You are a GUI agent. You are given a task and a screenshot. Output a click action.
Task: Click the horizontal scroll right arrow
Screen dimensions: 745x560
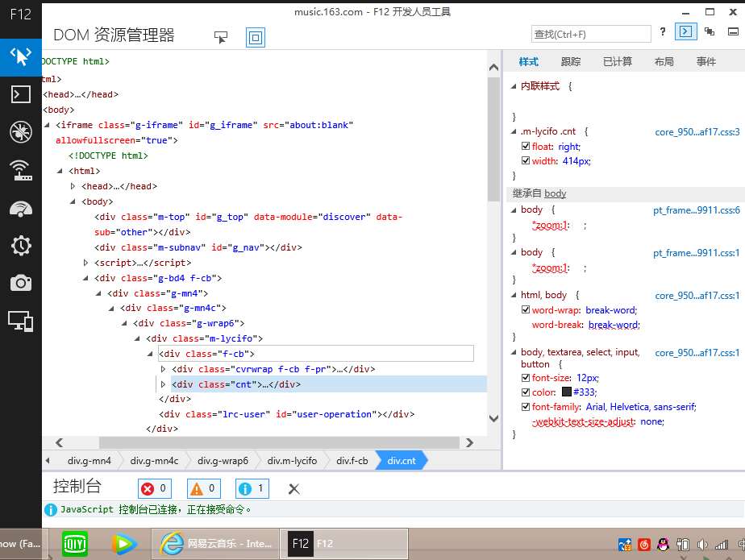pyautogui.click(x=469, y=442)
